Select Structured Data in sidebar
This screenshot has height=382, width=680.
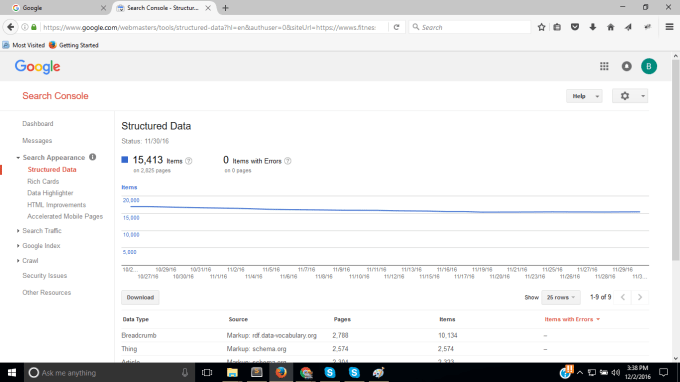tap(52, 170)
